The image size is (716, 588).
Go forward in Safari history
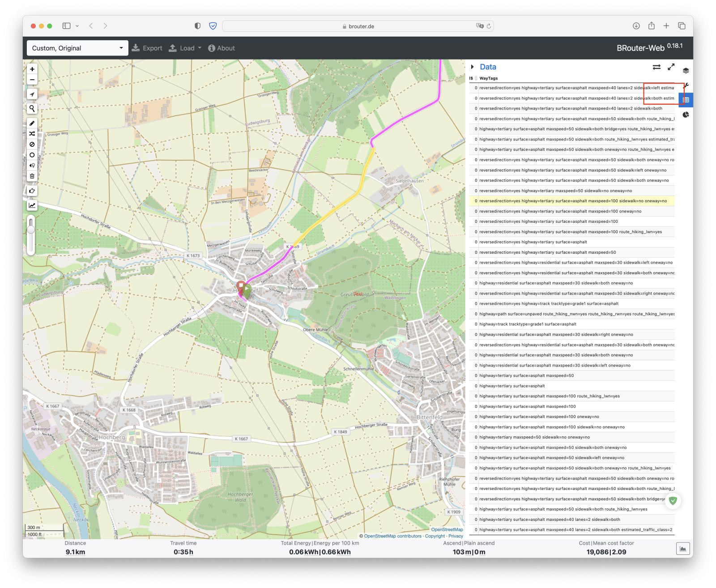click(105, 26)
